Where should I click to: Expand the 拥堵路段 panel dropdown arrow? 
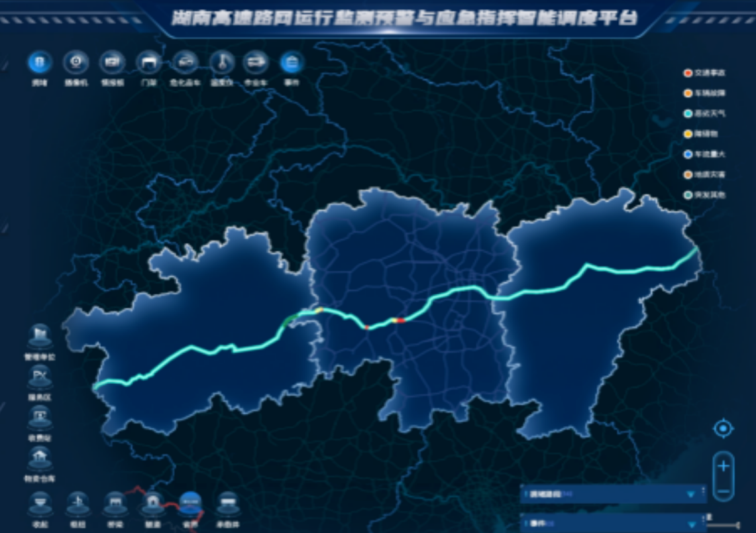[x=692, y=494]
